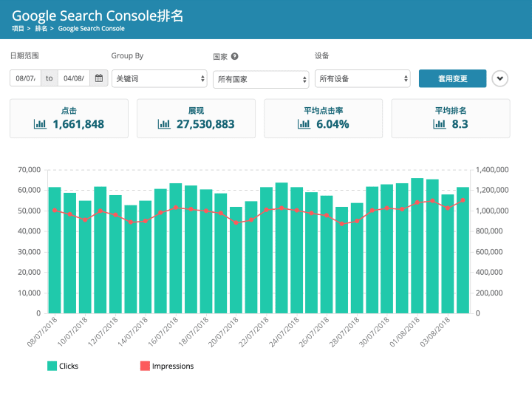Click the 1,400,000 right axis label
This screenshot has height=399, width=532.
click(x=492, y=170)
